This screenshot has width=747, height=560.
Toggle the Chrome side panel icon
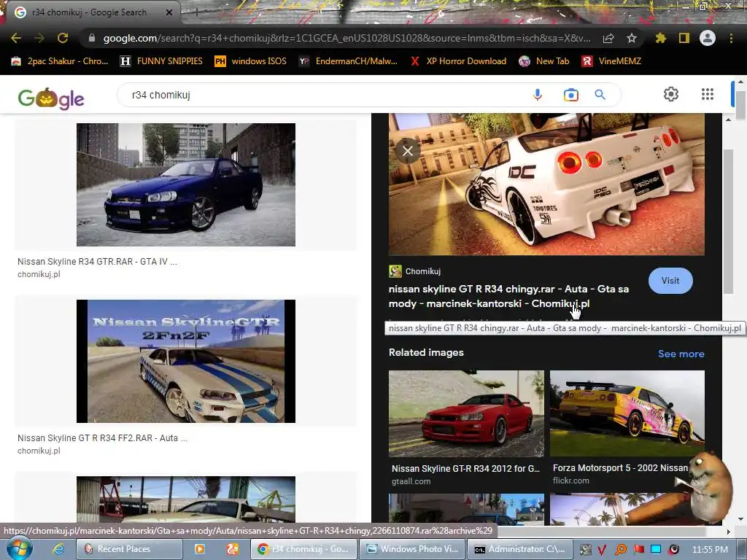[684, 38]
